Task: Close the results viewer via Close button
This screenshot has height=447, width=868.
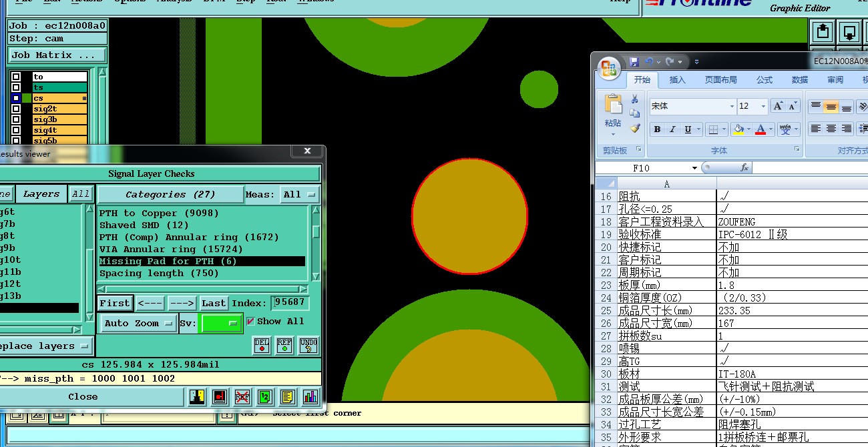Action: (x=83, y=397)
